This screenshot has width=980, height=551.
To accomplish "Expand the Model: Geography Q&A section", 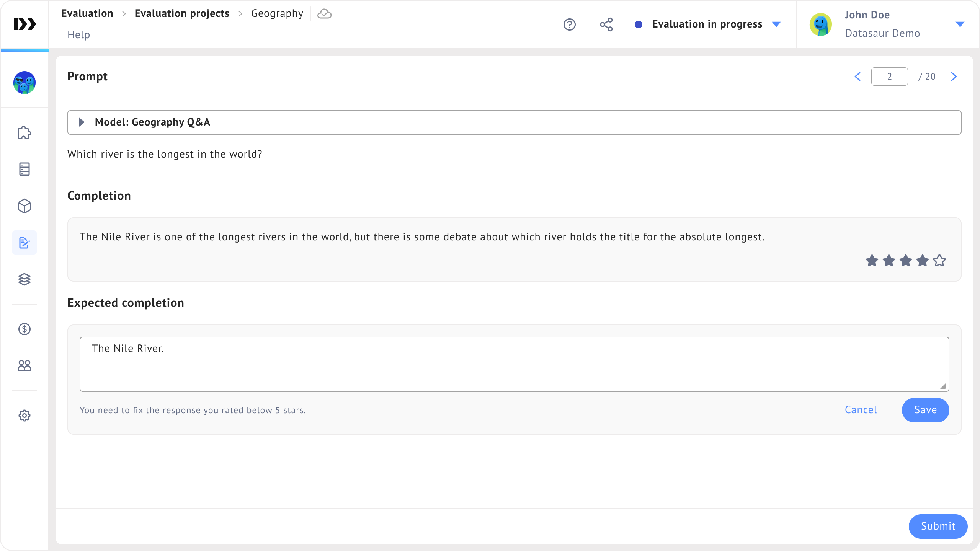I will point(82,122).
